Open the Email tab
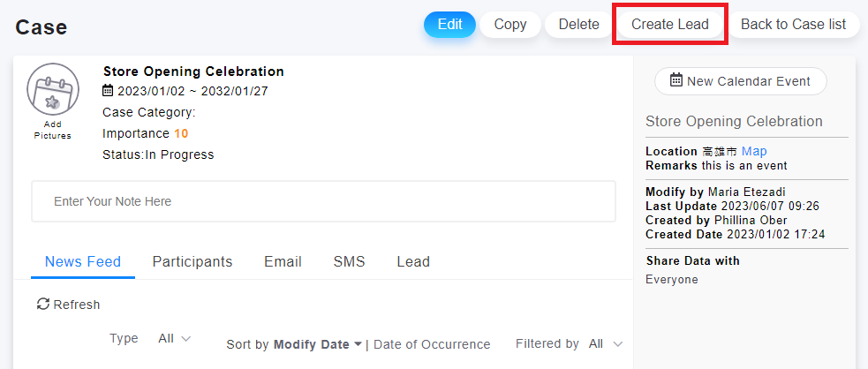The width and height of the screenshot is (868, 369). (x=283, y=262)
